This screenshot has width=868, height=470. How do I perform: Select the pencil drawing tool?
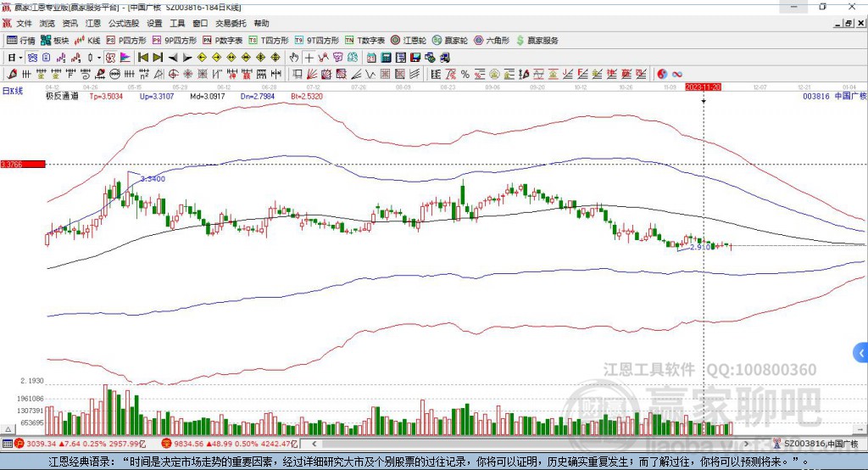[x=12, y=75]
